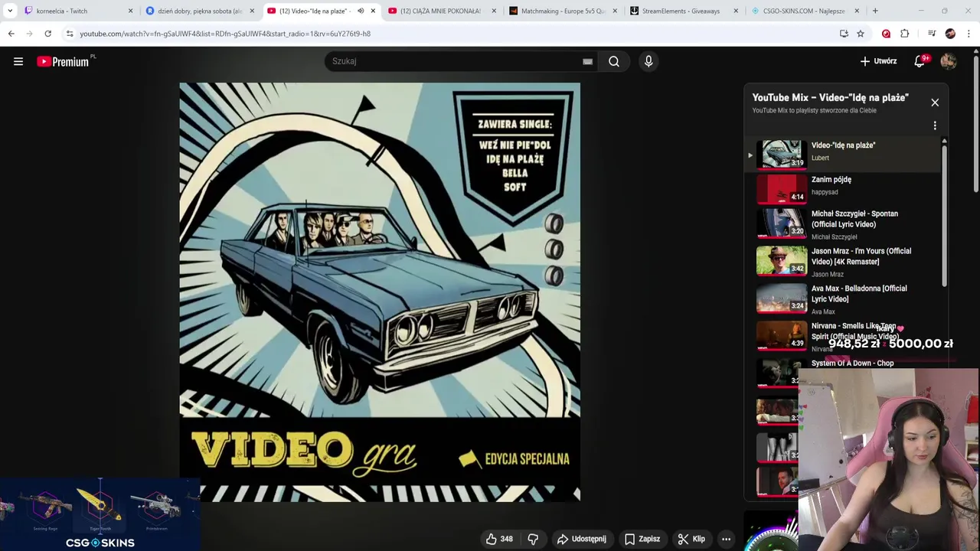Open the YouTube notifications bell
The width and height of the screenshot is (980, 551).
(x=920, y=61)
